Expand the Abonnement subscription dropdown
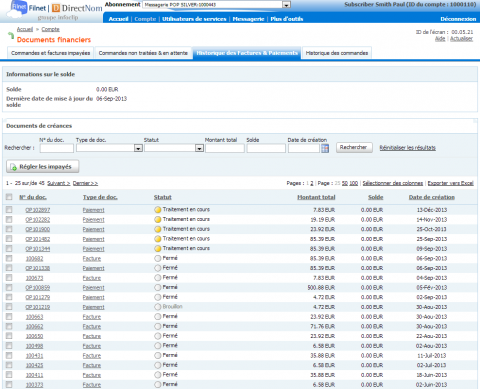Viewport: 480px width, 389px height. pos(286,5)
